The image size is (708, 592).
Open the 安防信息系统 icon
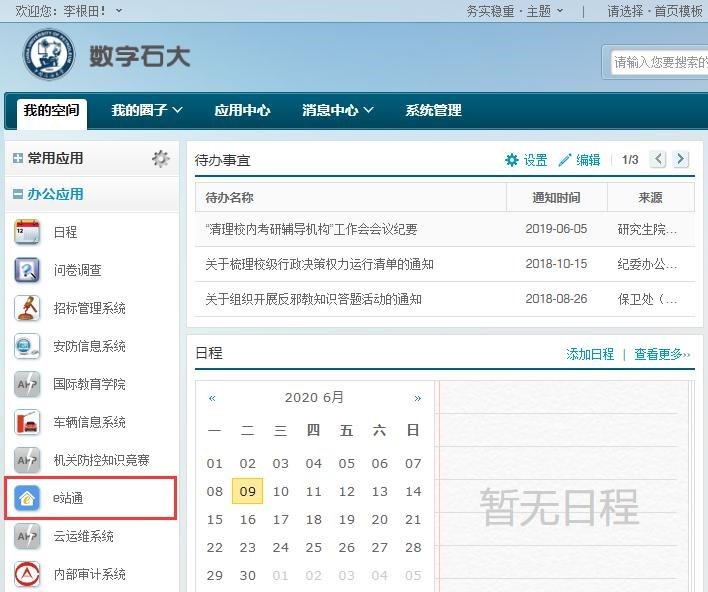(x=27, y=346)
